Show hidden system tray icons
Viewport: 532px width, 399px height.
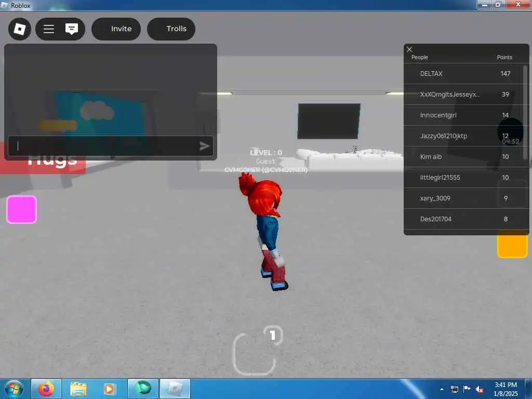click(x=442, y=389)
